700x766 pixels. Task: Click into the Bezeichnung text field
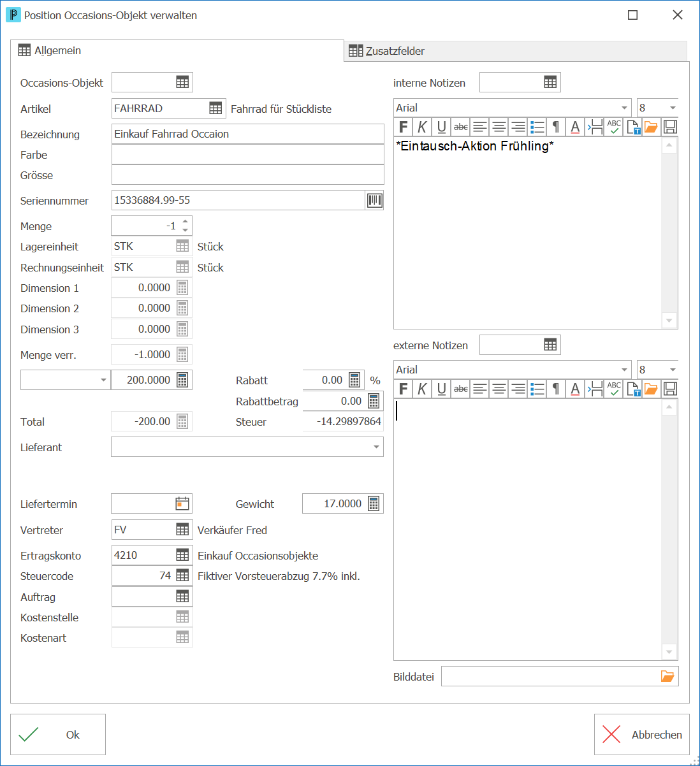tap(247, 134)
